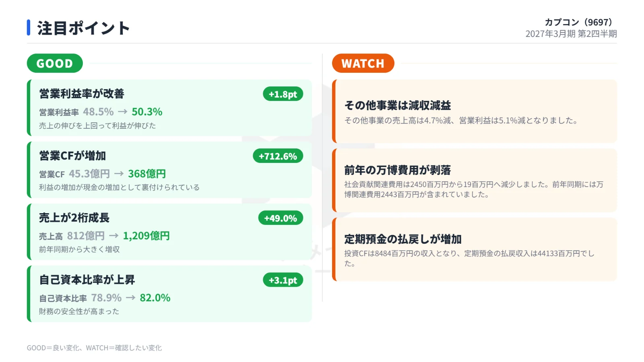Click the page title 注目ポイント
Image resolution: width=644 pixels, height=362 pixels.
(x=83, y=28)
